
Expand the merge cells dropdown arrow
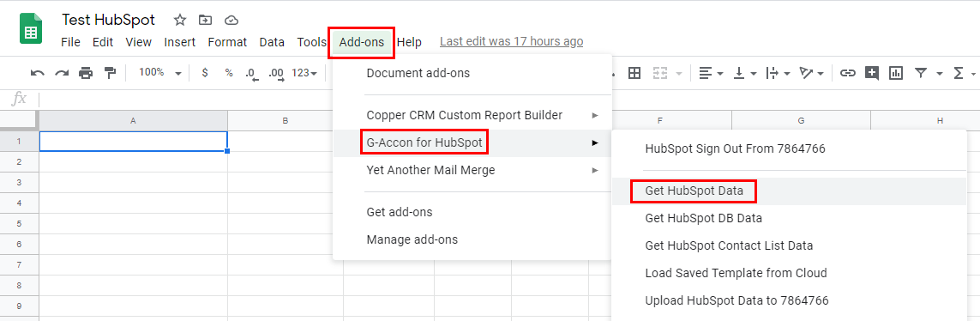click(679, 74)
